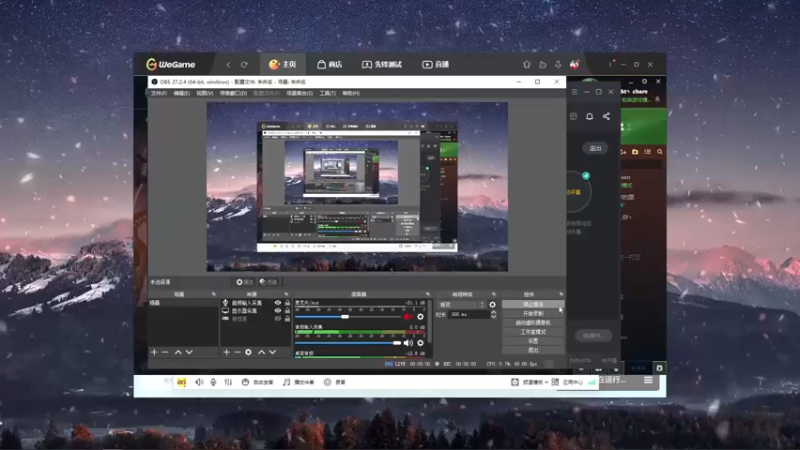Open the 编辑(E) menu in OBS
This screenshot has width=800, height=450.
182,93
